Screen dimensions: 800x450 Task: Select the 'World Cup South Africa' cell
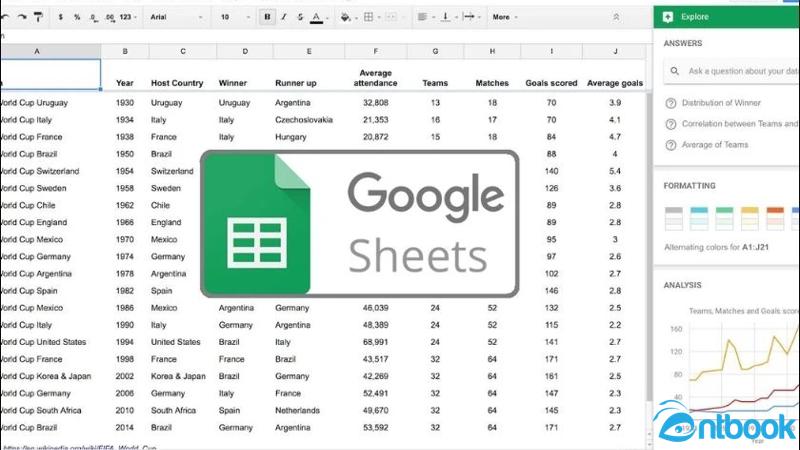tap(41, 410)
